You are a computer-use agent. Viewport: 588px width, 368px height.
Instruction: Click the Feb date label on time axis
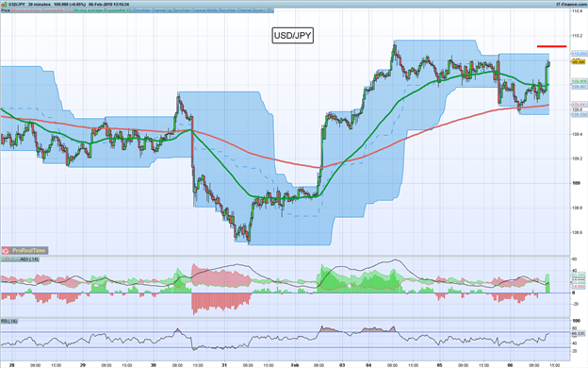295,364
